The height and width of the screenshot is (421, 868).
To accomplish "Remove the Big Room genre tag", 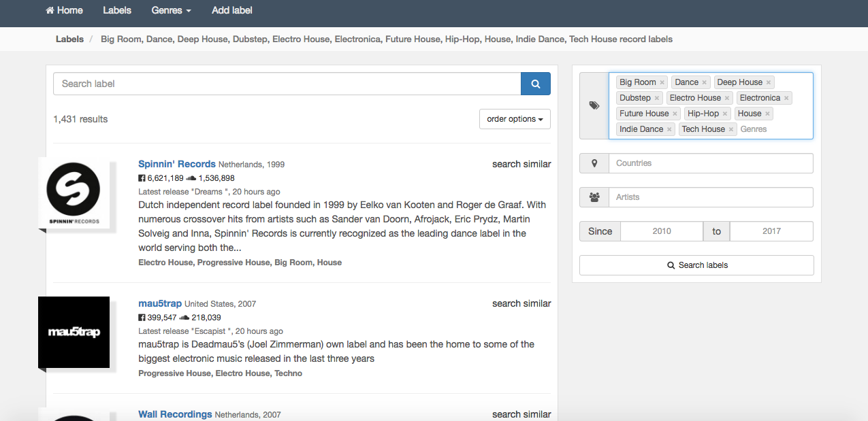I will [662, 82].
